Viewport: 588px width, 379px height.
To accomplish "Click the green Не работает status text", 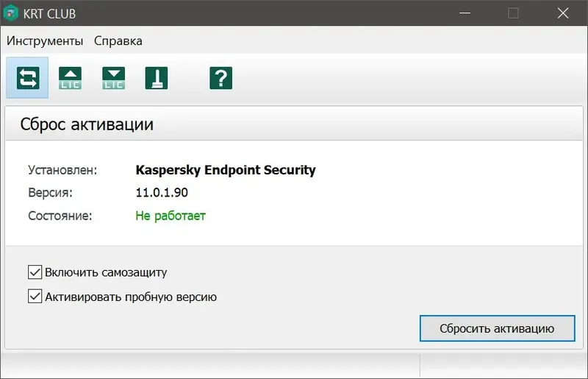I will [171, 216].
